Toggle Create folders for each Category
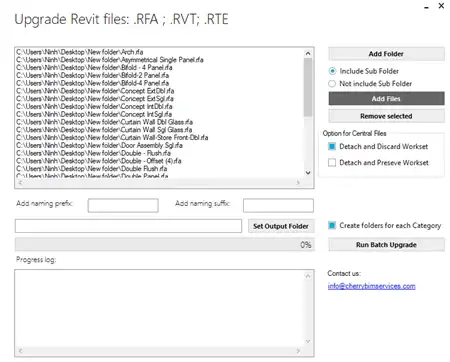Viewport: 450px width, 362px height. tap(332, 225)
